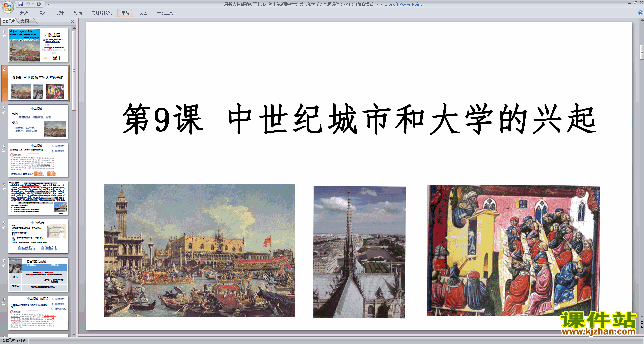
Task: Close the PowerPoint window
Action: 641,3
